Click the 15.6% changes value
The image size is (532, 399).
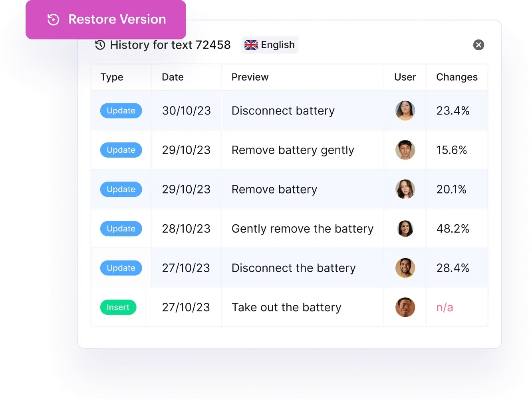pyautogui.click(x=452, y=150)
